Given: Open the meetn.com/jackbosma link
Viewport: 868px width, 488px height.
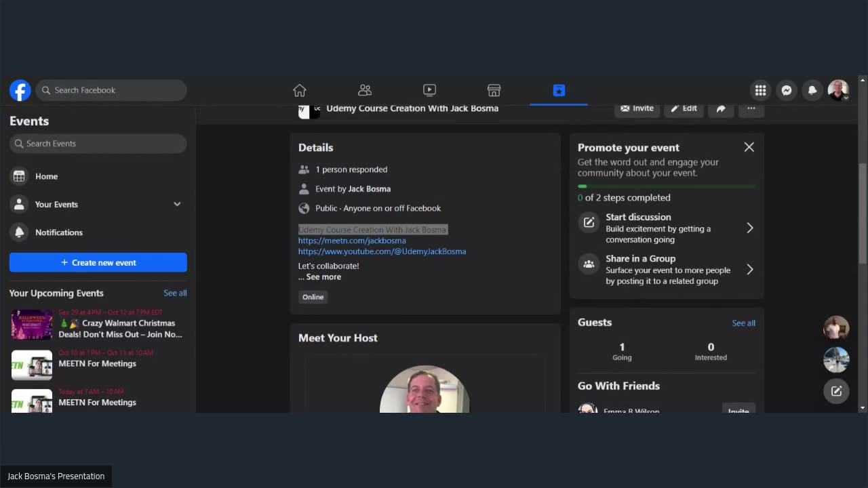Looking at the screenshot, I should (352, 241).
